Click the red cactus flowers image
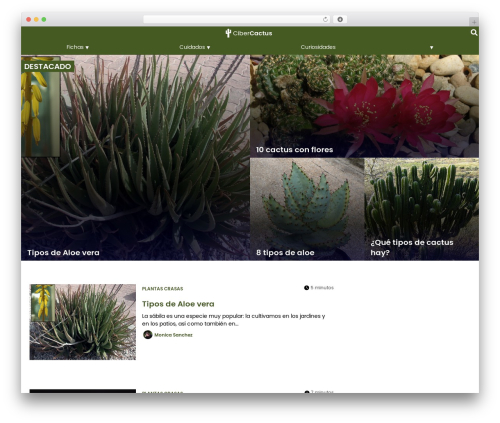 point(364,106)
